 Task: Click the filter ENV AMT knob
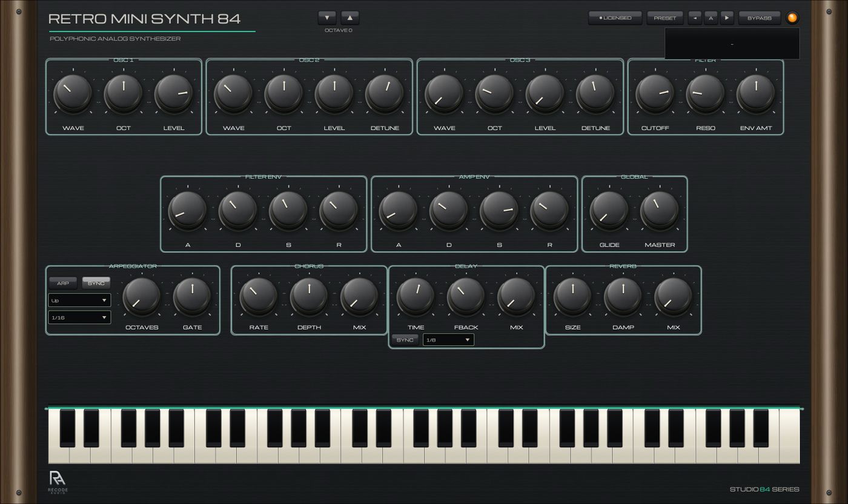pyautogui.click(x=756, y=93)
